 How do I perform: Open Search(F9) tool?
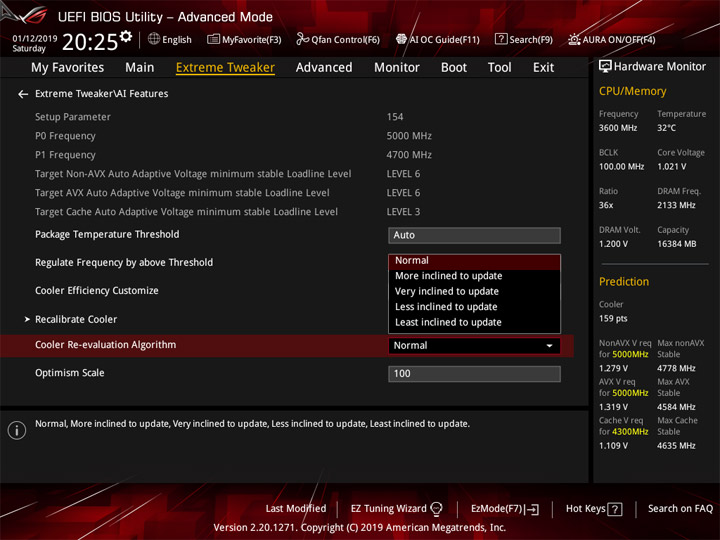(x=523, y=39)
